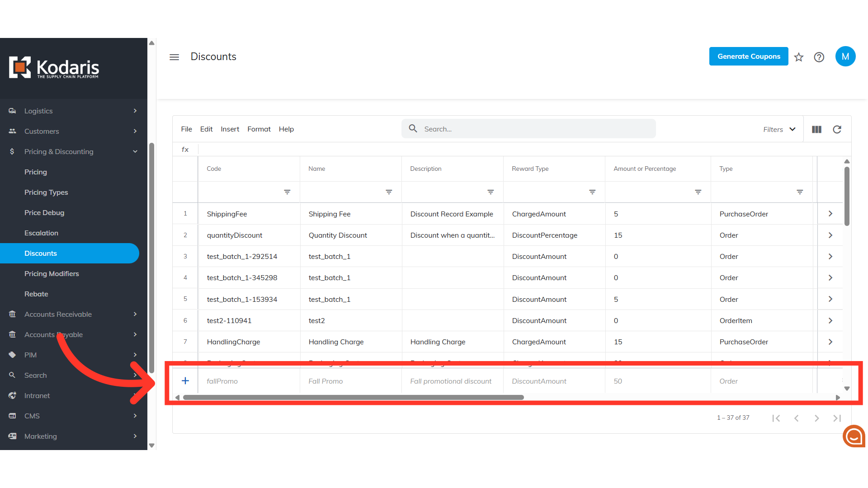Click the Generate Coupons button

click(749, 56)
